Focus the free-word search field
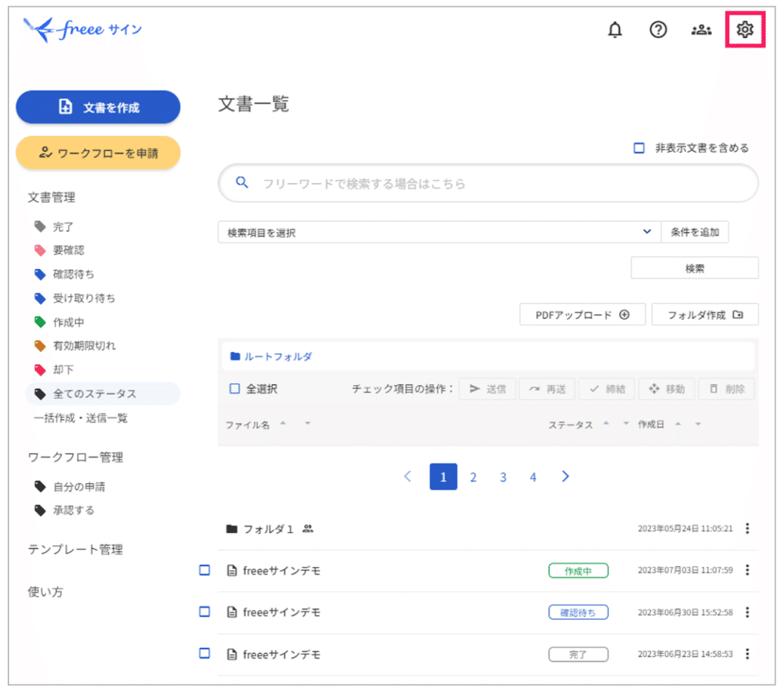Viewport: 784px width, 693px height. click(x=488, y=183)
